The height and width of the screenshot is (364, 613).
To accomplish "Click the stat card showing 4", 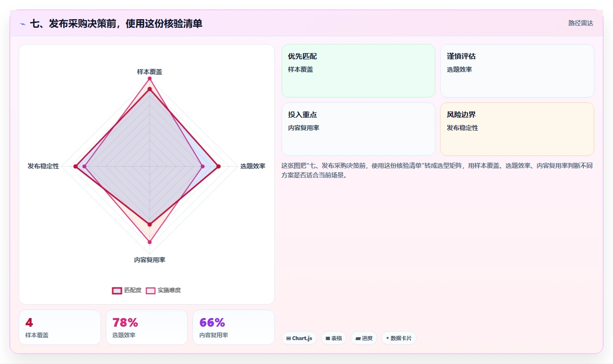I will (60, 327).
